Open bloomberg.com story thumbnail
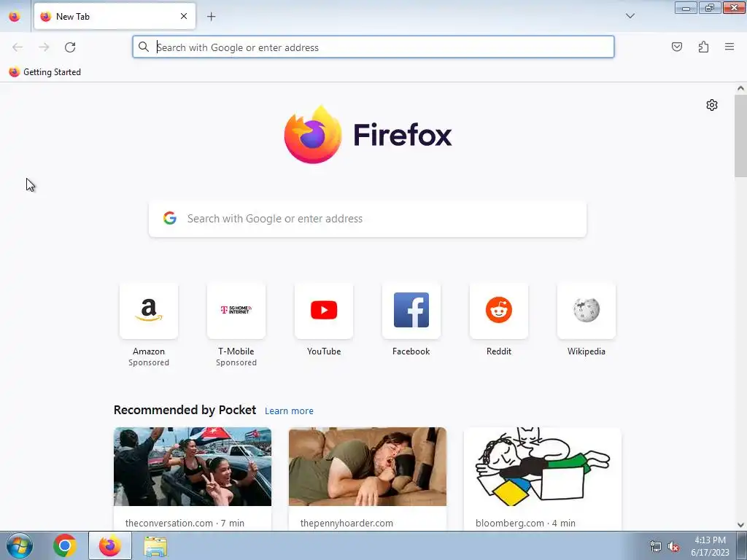 tap(543, 467)
